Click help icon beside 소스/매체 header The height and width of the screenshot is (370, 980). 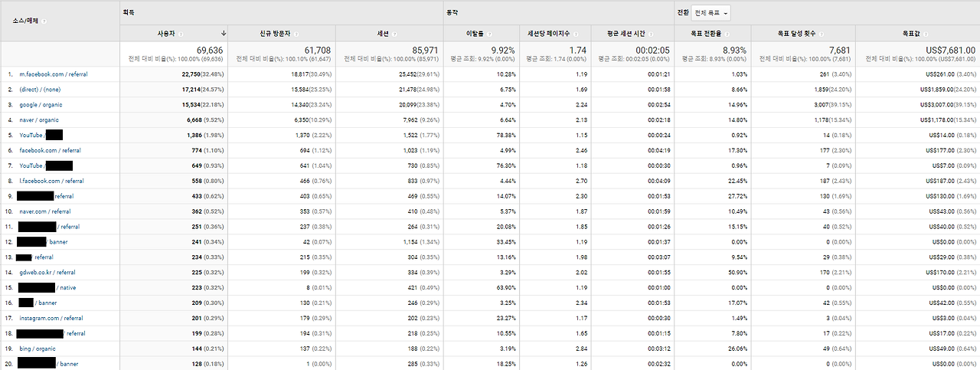click(44, 21)
